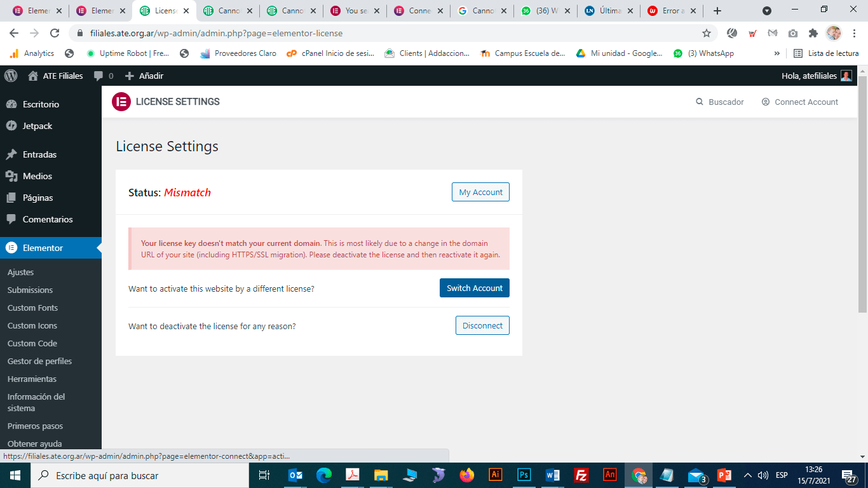868x488 pixels.
Task: Click the Elementor logo in header
Action: 121,102
